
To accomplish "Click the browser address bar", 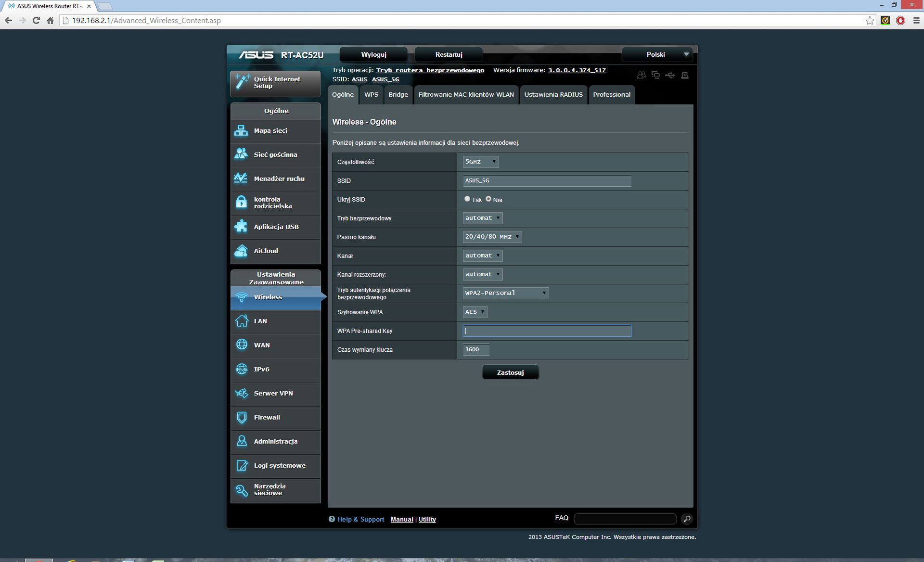I will 462,20.
